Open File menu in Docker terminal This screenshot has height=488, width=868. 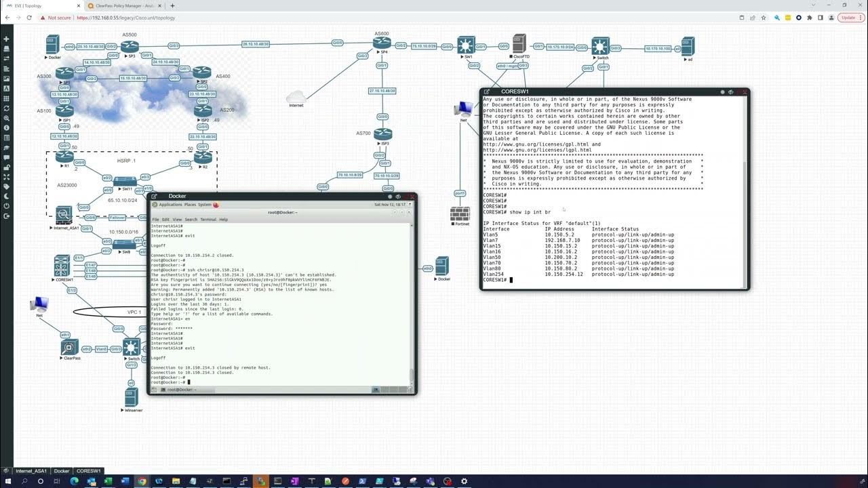tap(155, 220)
